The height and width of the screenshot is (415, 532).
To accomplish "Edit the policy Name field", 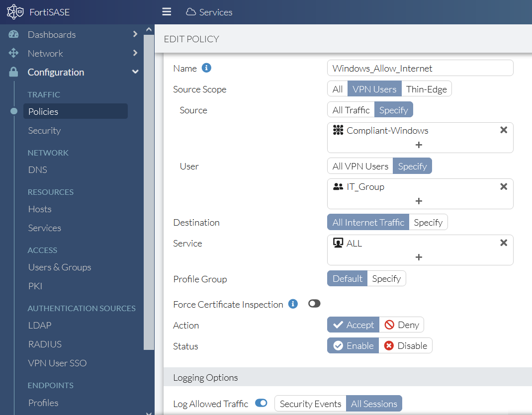I will pos(420,68).
